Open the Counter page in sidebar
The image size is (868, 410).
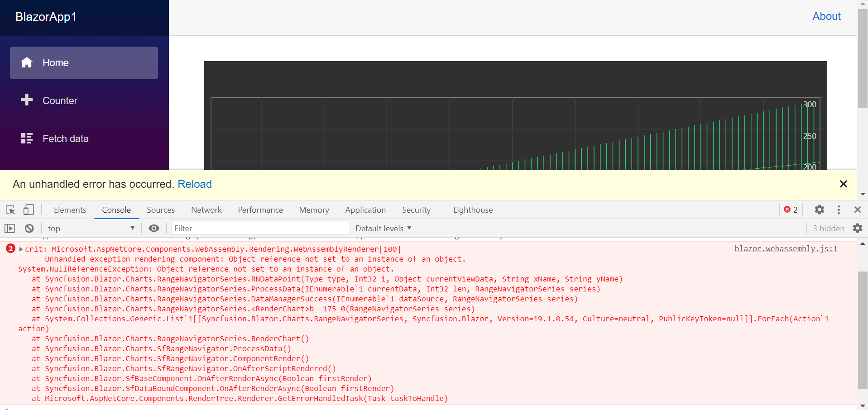coord(60,101)
